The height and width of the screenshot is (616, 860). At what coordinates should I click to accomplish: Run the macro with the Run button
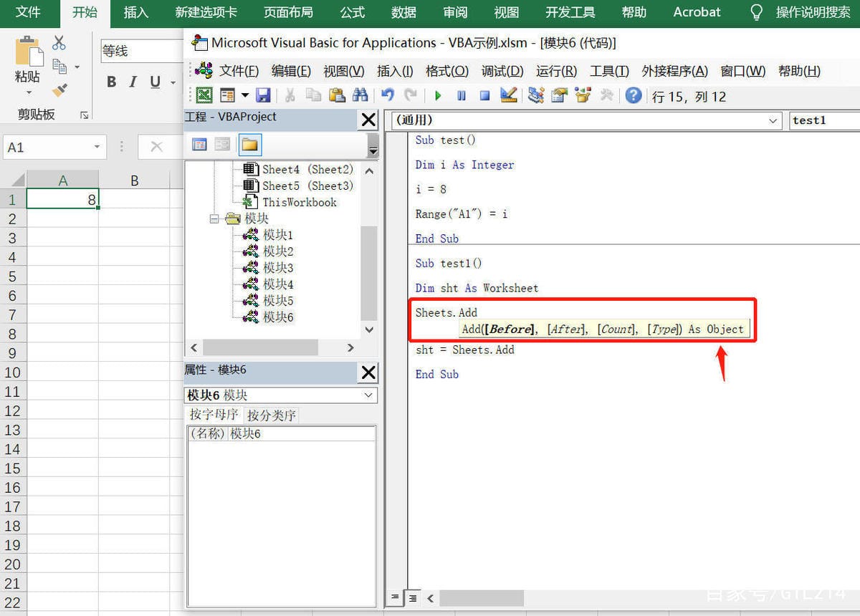[x=439, y=94]
